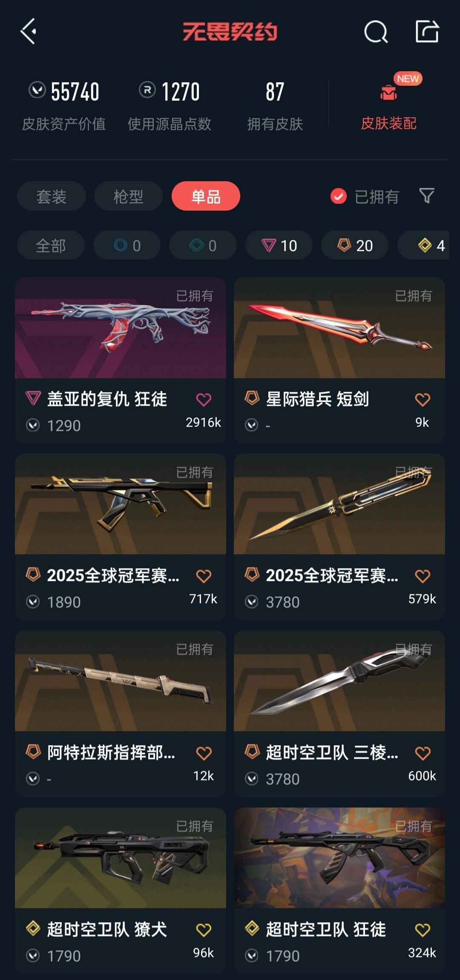This screenshot has height=980, width=460.
Task: Tap the share icon
Action: (x=427, y=31)
